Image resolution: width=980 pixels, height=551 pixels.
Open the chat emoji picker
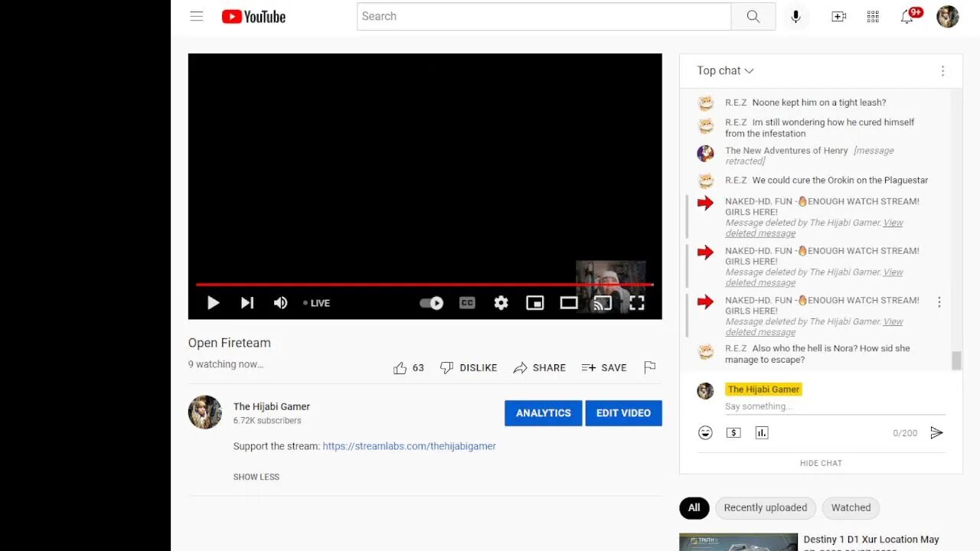click(705, 433)
